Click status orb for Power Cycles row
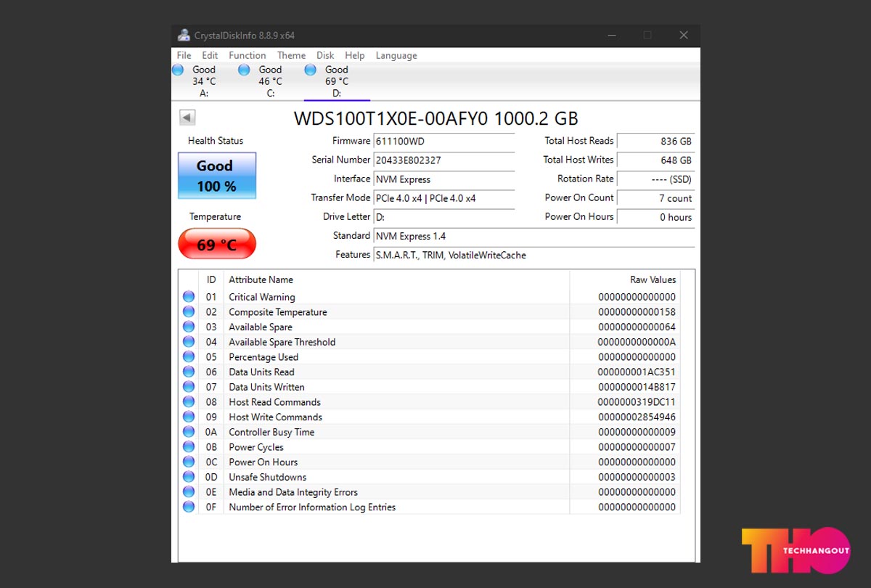This screenshot has width=871, height=588. point(189,446)
